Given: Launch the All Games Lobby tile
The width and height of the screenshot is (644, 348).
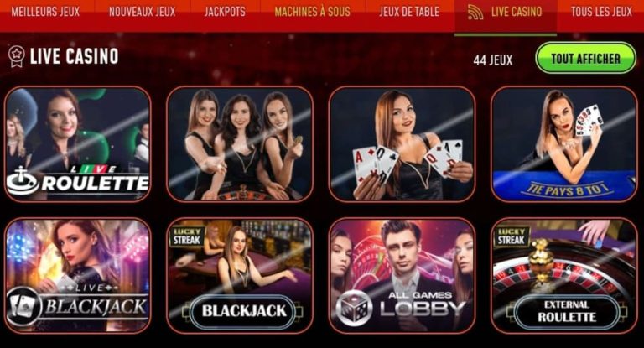Looking at the screenshot, I should [x=402, y=275].
